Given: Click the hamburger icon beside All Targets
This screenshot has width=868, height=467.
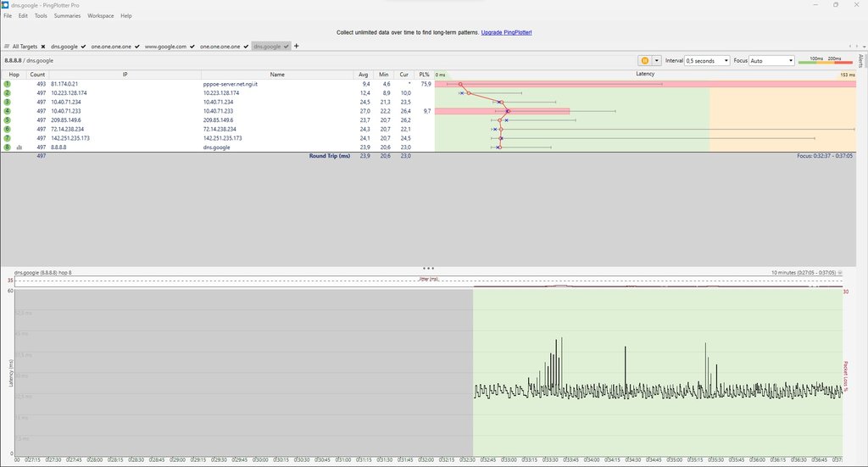Looking at the screenshot, I should pyautogui.click(x=7, y=46).
